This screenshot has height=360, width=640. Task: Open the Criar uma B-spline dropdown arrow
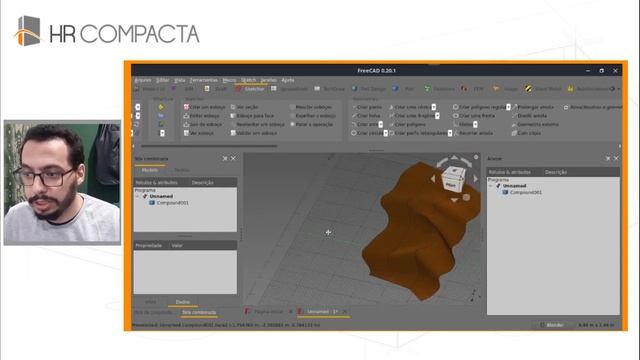coord(437,116)
